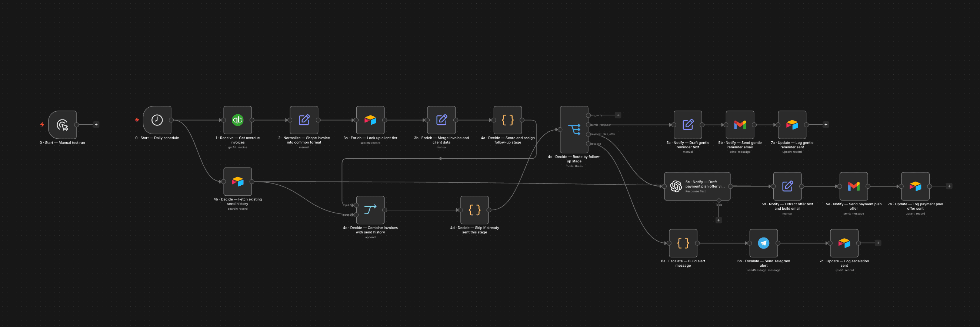Click Input 1 connector of Combine node
Viewport: 980px width, 327px height.
(356, 205)
